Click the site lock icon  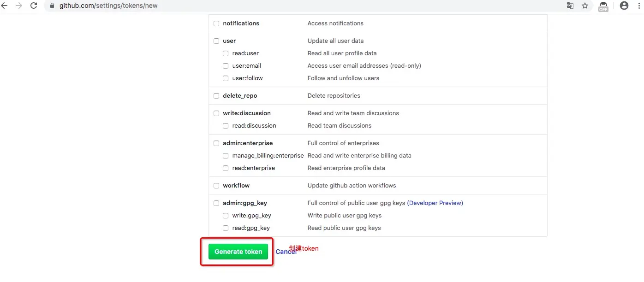(x=52, y=6)
